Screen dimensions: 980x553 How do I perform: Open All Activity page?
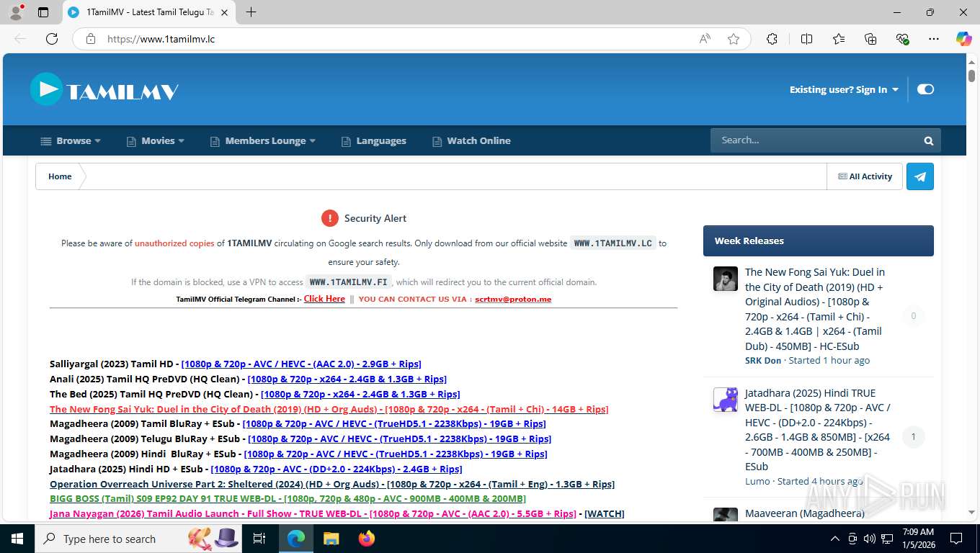865,176
